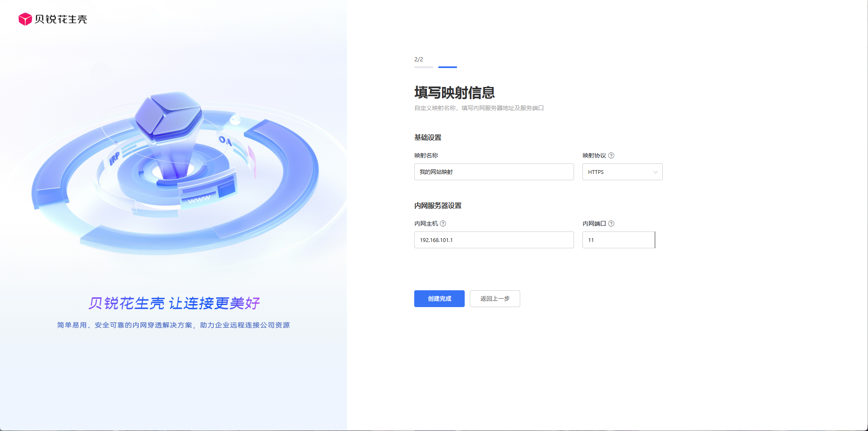Viewport: 868px width, 431px height.
Task: Click the 简单易用、安全可靠 subtitle text
Action: tap(173, 325)
